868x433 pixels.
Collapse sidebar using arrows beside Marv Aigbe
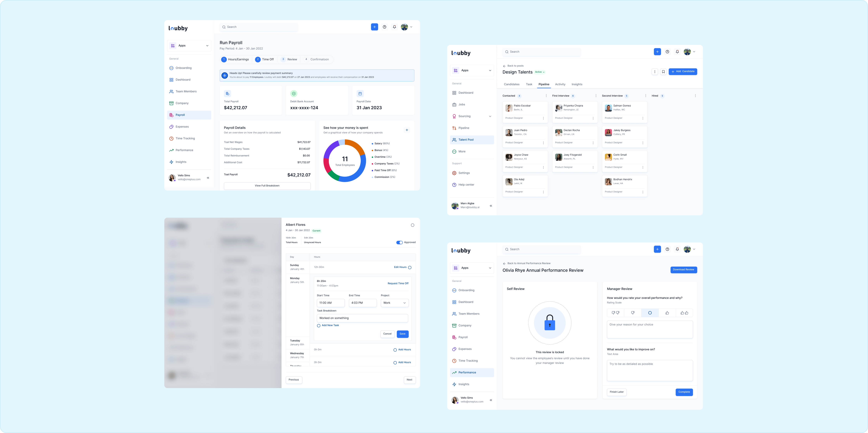(491, 206)
